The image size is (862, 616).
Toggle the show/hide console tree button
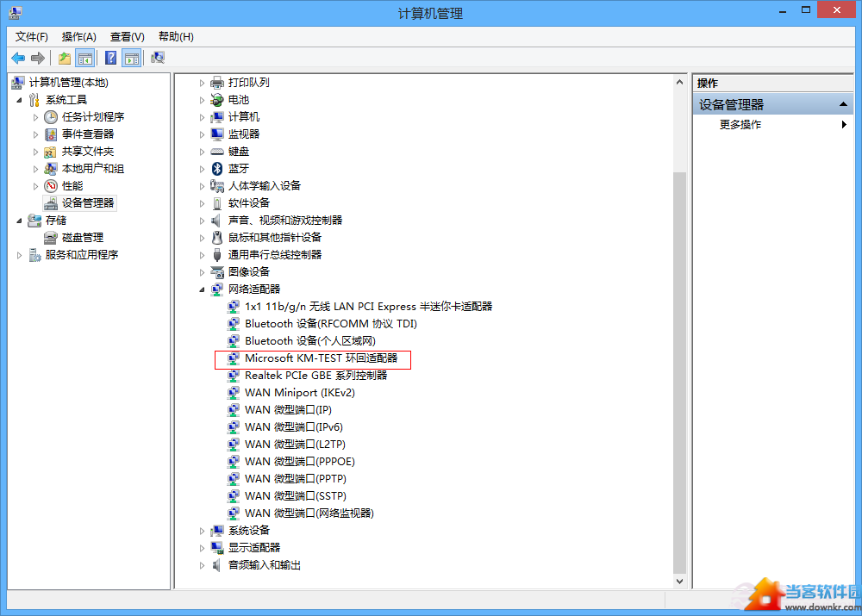(x=85, y=58)
